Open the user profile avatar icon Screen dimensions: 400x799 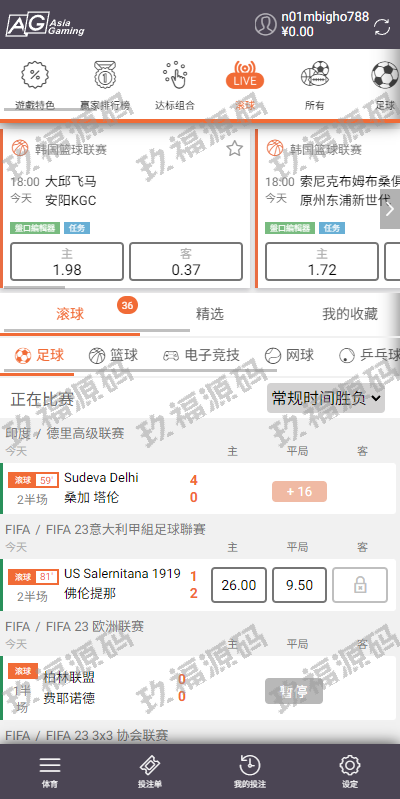265,24
